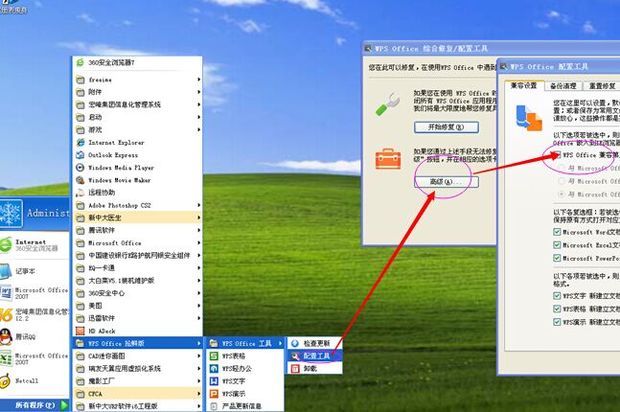Launch HD ADeck program
The width and height of the screenshot is (620, 412).
click(x=137, y=331)
